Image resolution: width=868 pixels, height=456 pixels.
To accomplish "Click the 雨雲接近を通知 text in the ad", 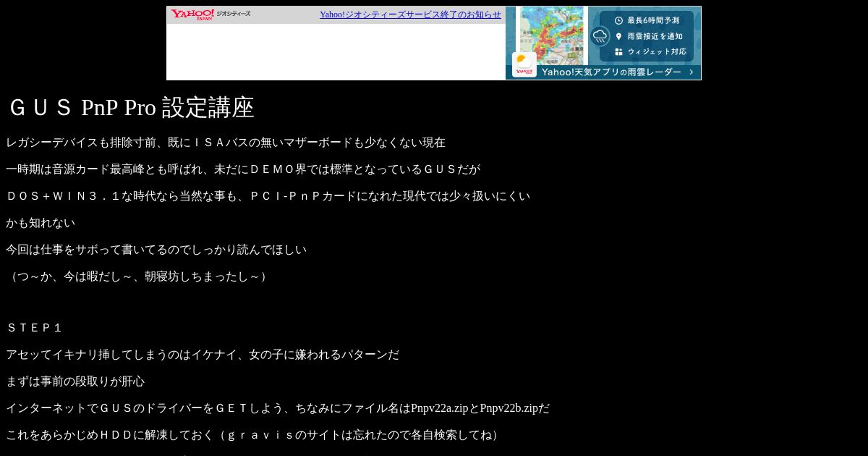I will coord(655,36).
